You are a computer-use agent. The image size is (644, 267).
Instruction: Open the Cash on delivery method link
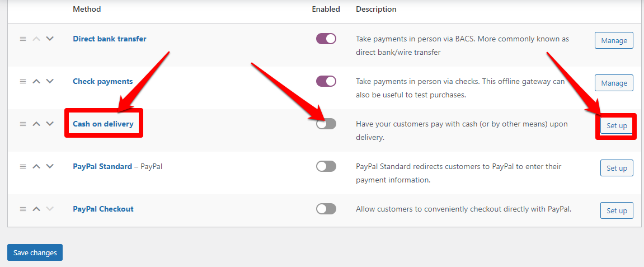coord(103,124)
